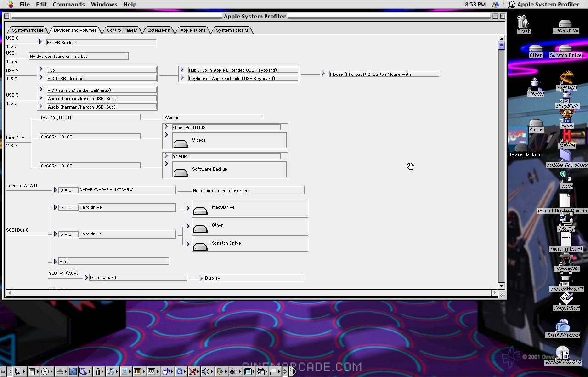
Task: Launch the Hotline red H icon
Action: click(567, 136)
